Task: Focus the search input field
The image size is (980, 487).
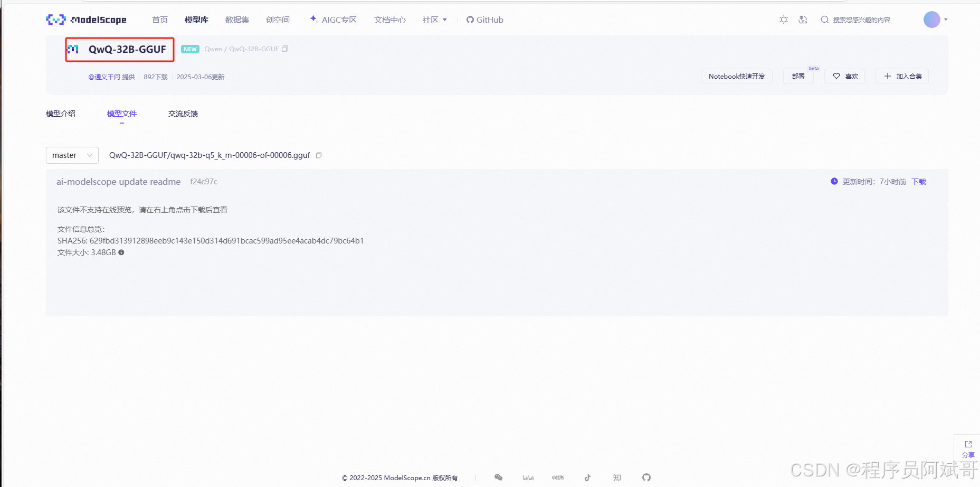Action: [863, 20]
